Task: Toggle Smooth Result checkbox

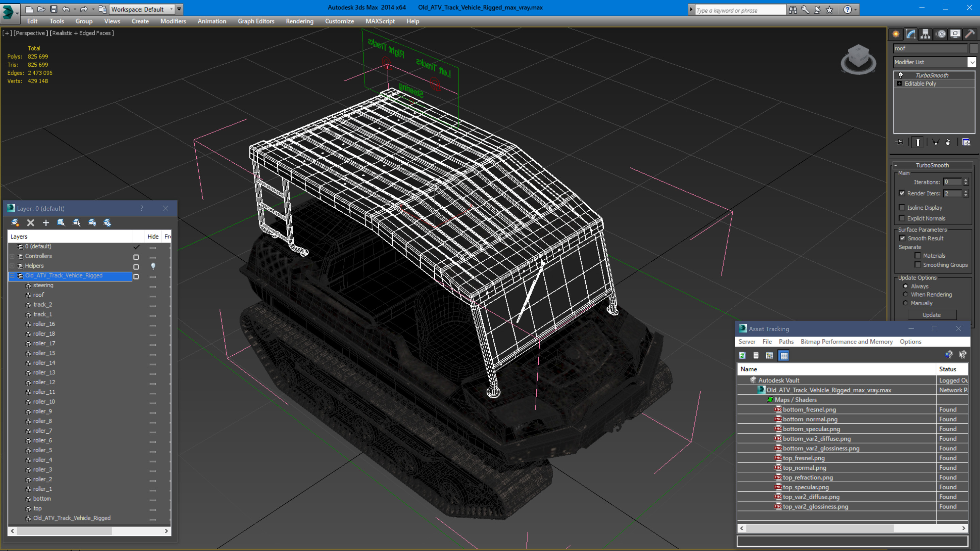Action: click(902, 238)
